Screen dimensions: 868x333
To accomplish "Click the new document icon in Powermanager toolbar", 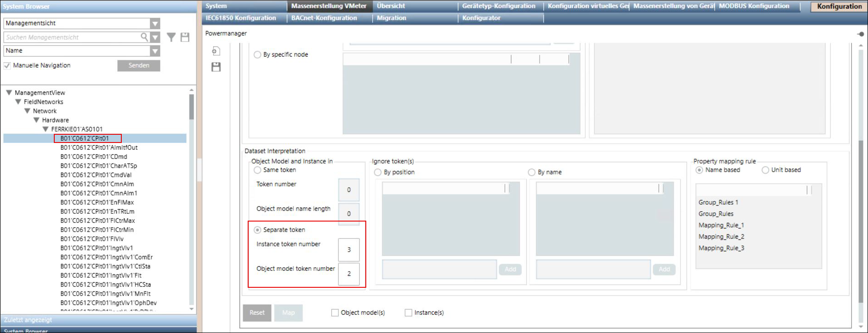I will [216, 51].
